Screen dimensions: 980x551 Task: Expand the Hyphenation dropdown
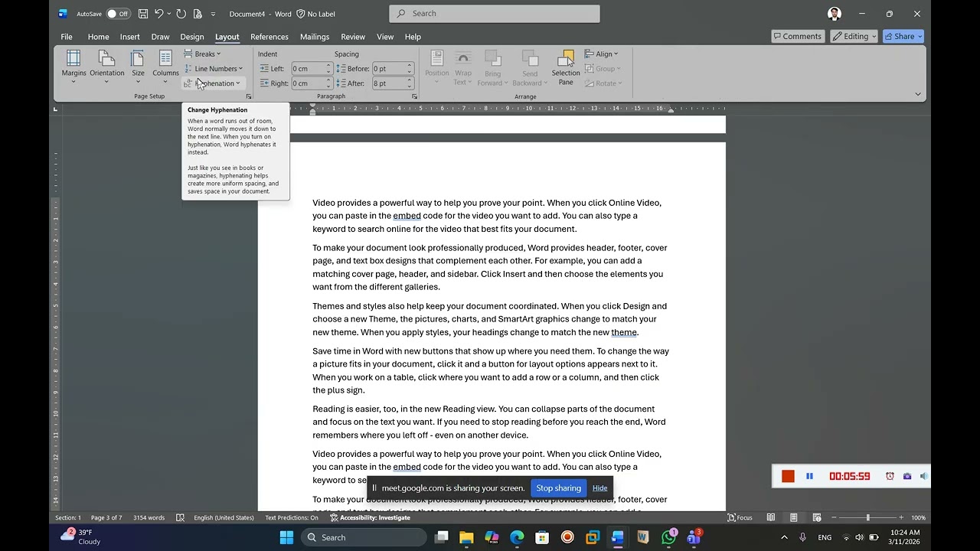coord(214,83)
